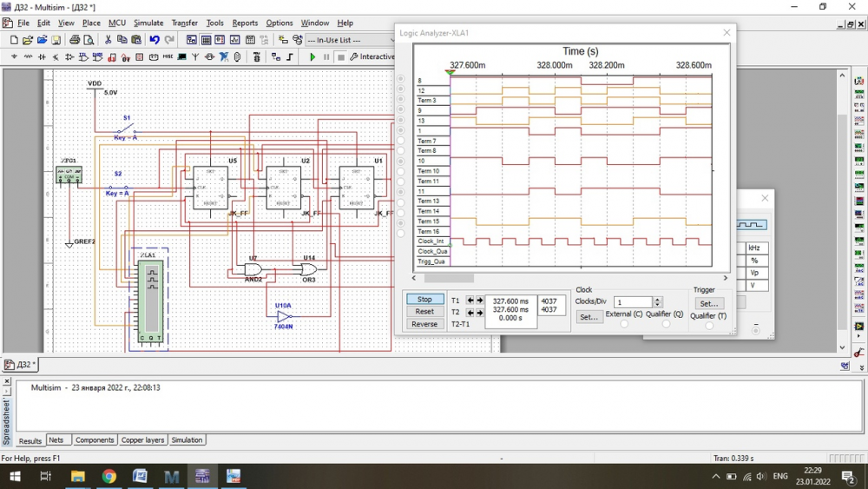Open Google Chrome from the taskbar

point(108,476)
